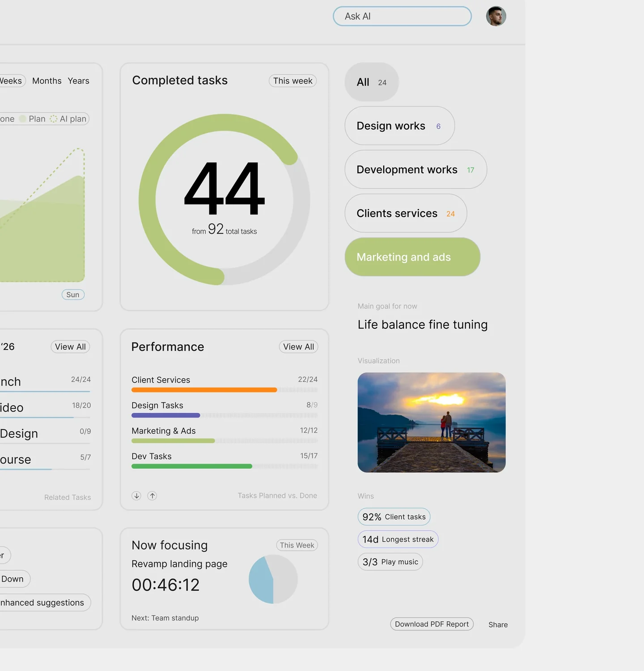
Task: Click the AI plan dashed circle icon
Action: click(54, 119)
